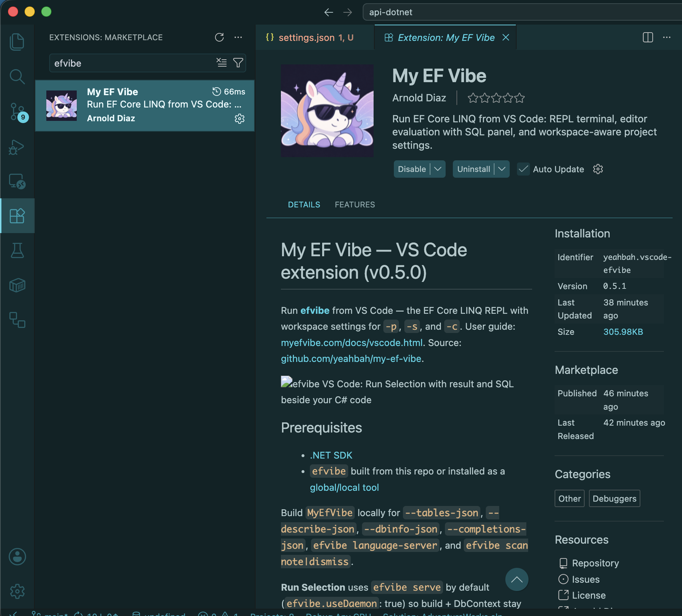Rate extension using the star rating
This screenshot has height=616, width=682.
pyautogui.click(x=496, y=98)
